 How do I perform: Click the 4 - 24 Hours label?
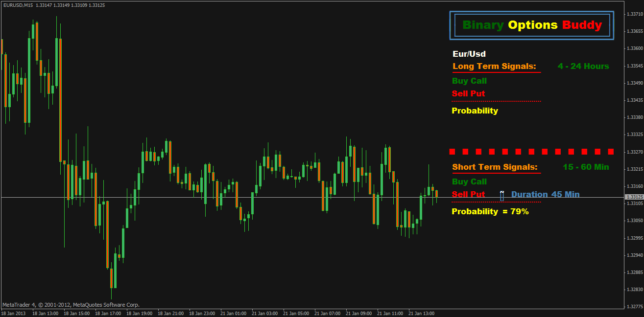(583, 66)
